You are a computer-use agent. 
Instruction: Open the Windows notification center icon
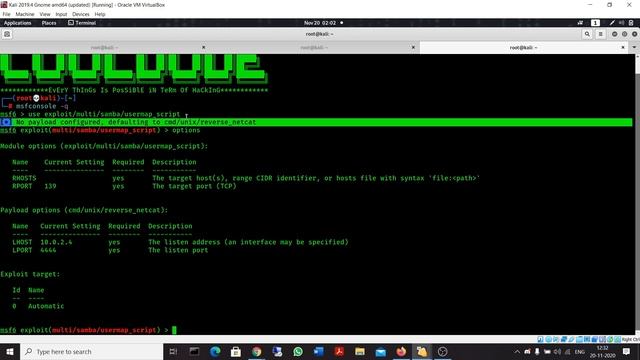click(x=627, y=351)
